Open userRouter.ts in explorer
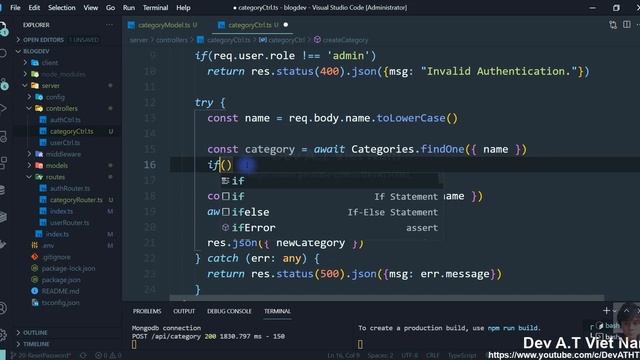 click(69, 222)
